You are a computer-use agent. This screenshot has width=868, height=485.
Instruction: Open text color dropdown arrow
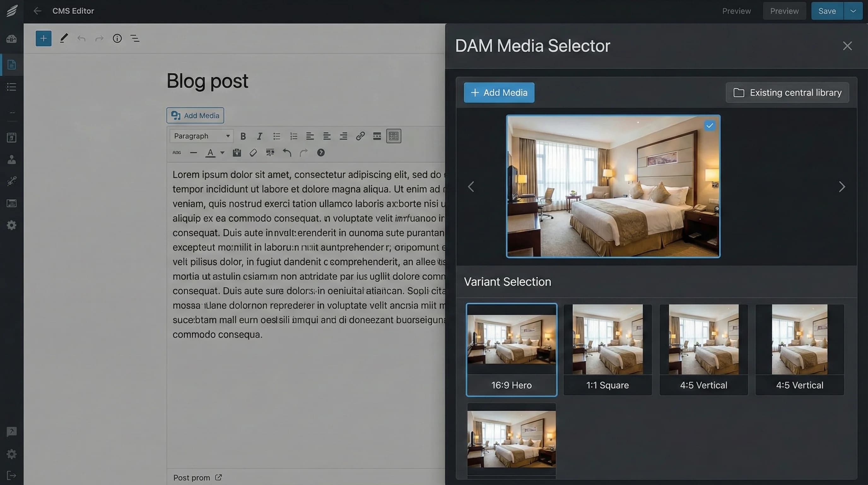tap(222, 153)
